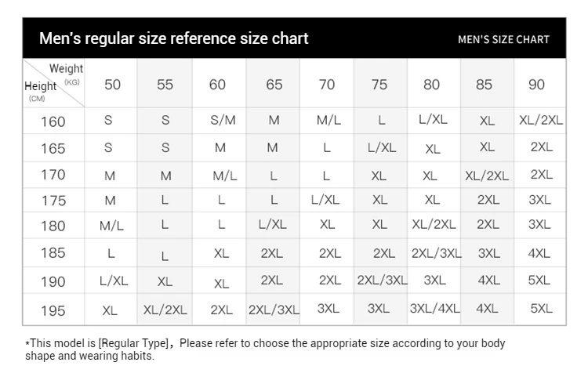588x373 pixels.
Task: Click the 'Men's regular size reference size chart' title
Action: click(173, 38)
